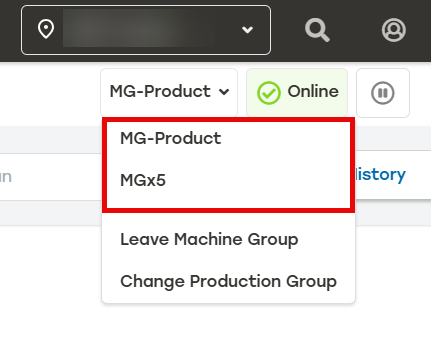This screenshot has height=361, width=431.
Task: Click the pause button icon
Action: [x=383, y=93]
